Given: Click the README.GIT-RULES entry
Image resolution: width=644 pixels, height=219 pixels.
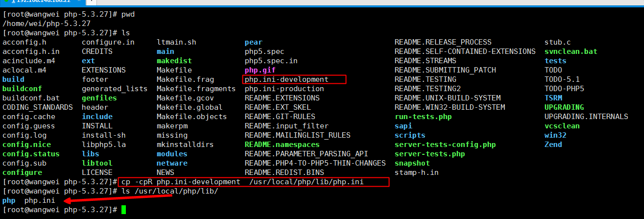Looking at the screenshot, I should (280, 117).
